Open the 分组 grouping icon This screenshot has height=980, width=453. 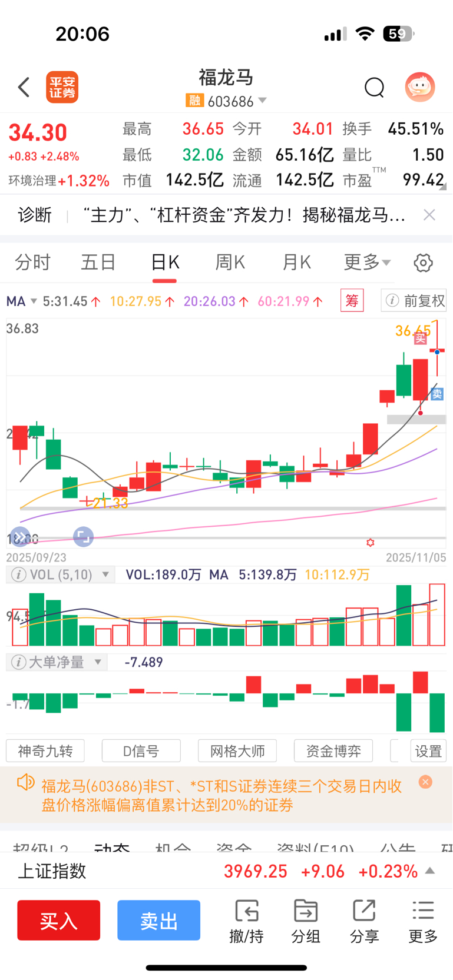[x=306, y=921]
